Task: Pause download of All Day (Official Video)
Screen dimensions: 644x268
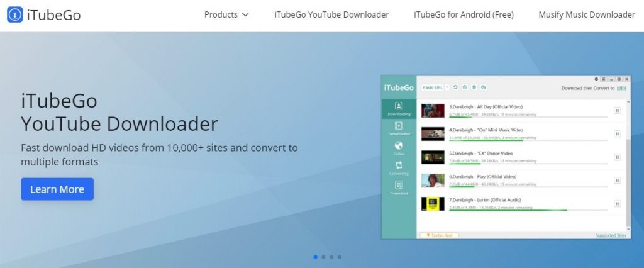Action: [x=617, y=111]
